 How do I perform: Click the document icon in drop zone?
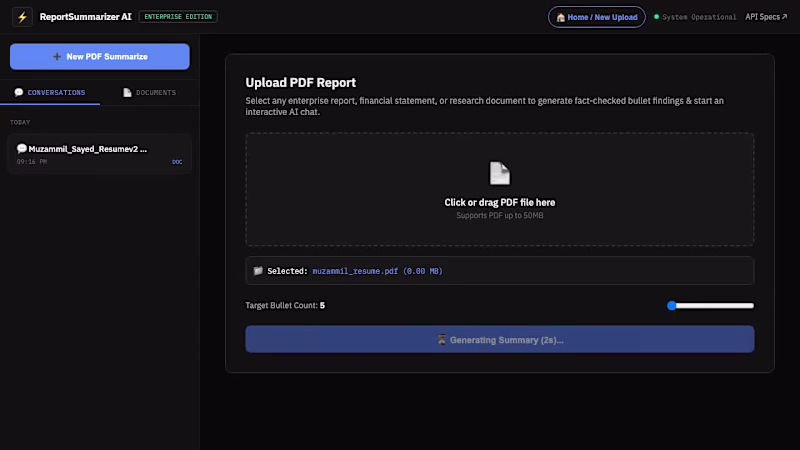(499, 173)
